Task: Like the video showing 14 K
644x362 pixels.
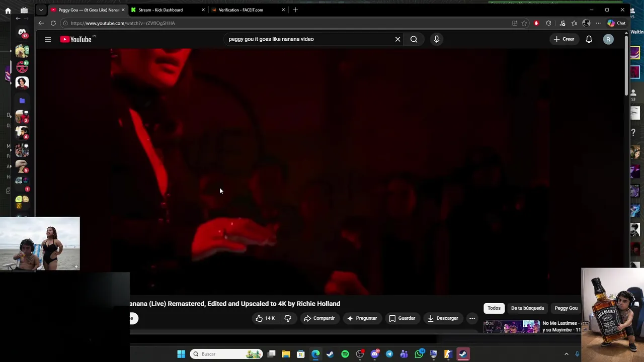Action: (265, 318)
